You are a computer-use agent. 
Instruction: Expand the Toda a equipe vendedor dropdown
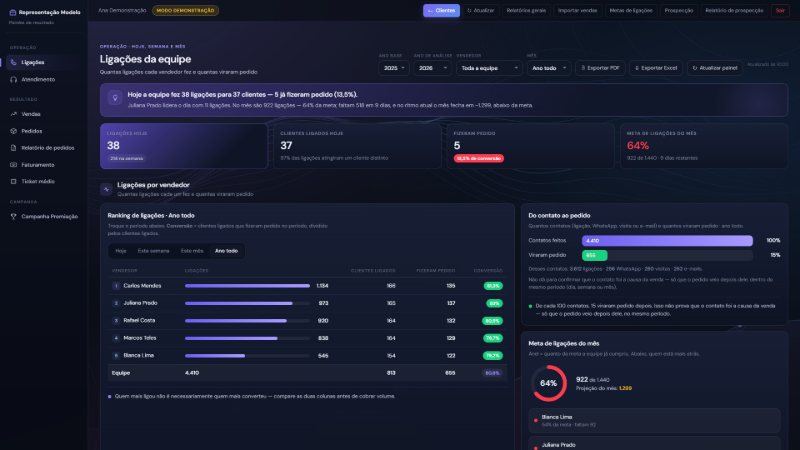(489, 68)
